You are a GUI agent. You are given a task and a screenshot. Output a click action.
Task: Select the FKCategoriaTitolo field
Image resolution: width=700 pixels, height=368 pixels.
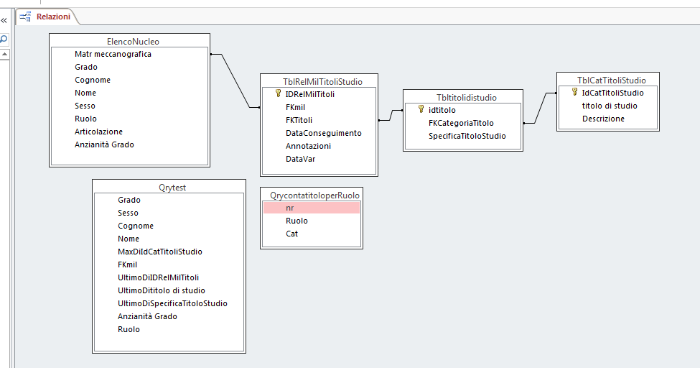tap(461, 123)
